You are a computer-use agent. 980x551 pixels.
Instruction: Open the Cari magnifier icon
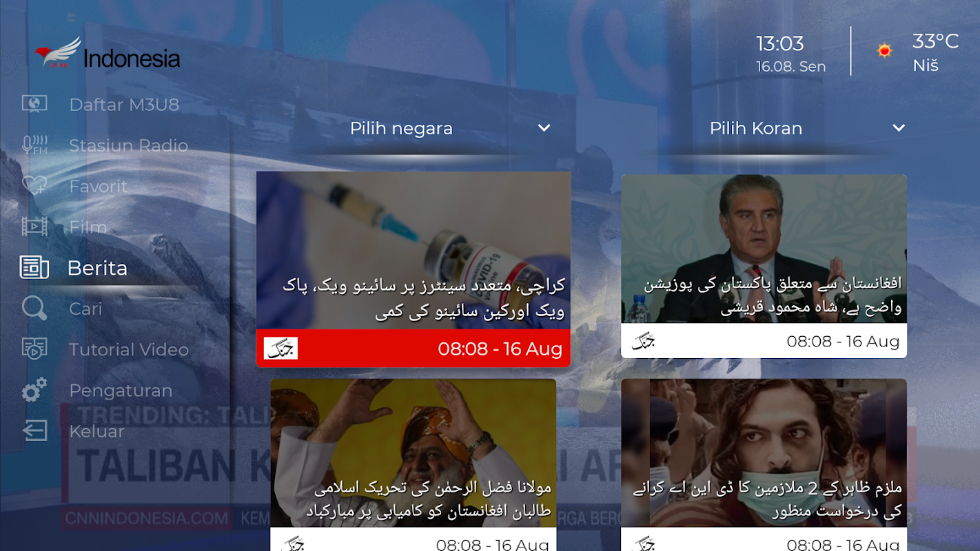click(x=34, y=309)
